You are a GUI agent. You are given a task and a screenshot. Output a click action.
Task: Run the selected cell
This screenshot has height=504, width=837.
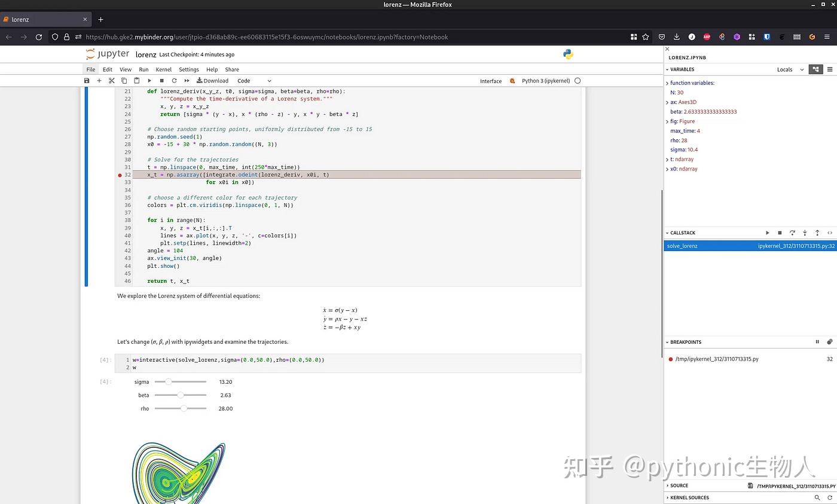click(149, 81)
